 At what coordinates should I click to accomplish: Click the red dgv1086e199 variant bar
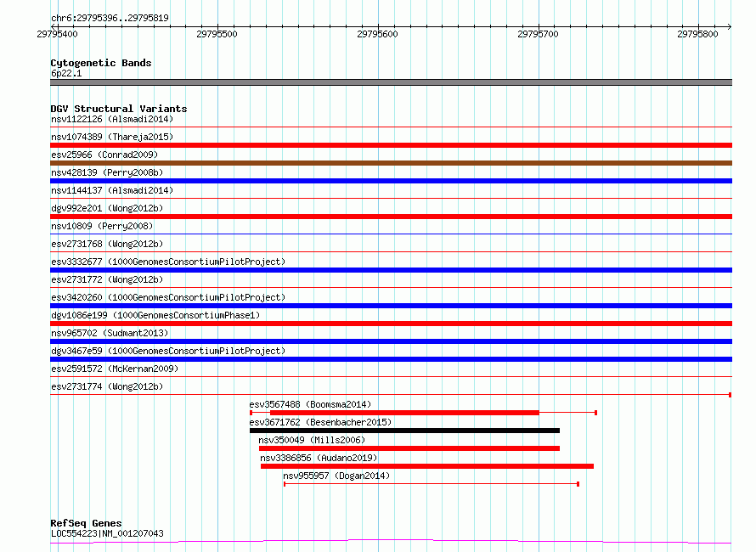click(391, 324)
